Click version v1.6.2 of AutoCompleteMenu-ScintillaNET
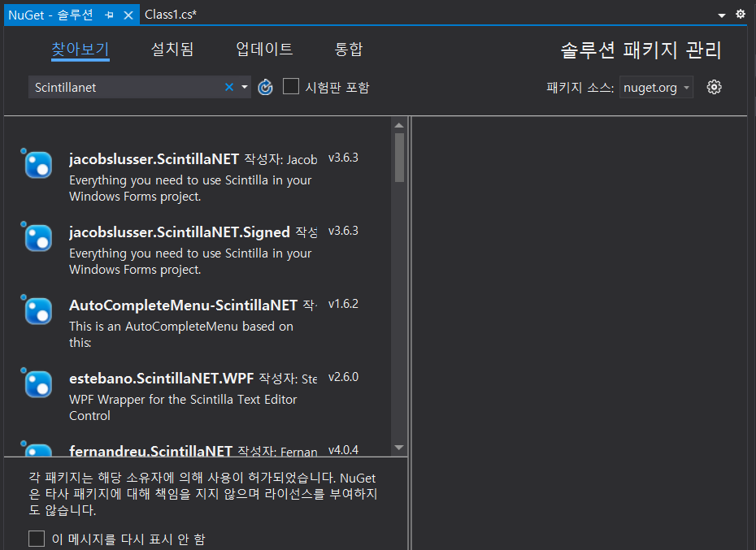Screen dimensions: 756x550 (x=343, y=304)
